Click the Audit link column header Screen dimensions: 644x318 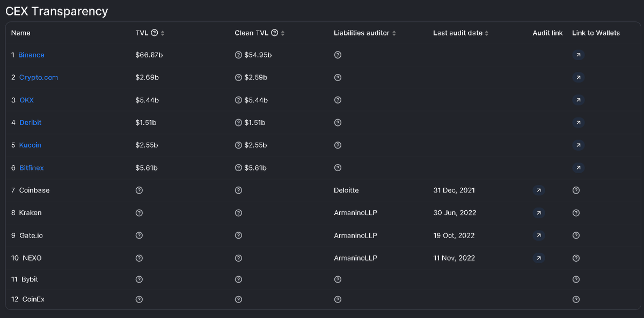tap(547, 33)
